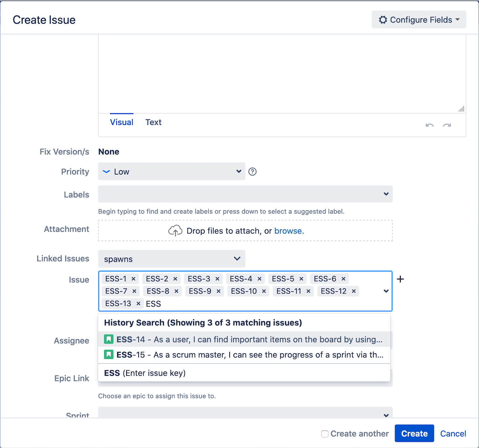This screenshot has height=448, width=479.
Task: Remove the ESS-12 issue tag
Action: click(354, 291)
